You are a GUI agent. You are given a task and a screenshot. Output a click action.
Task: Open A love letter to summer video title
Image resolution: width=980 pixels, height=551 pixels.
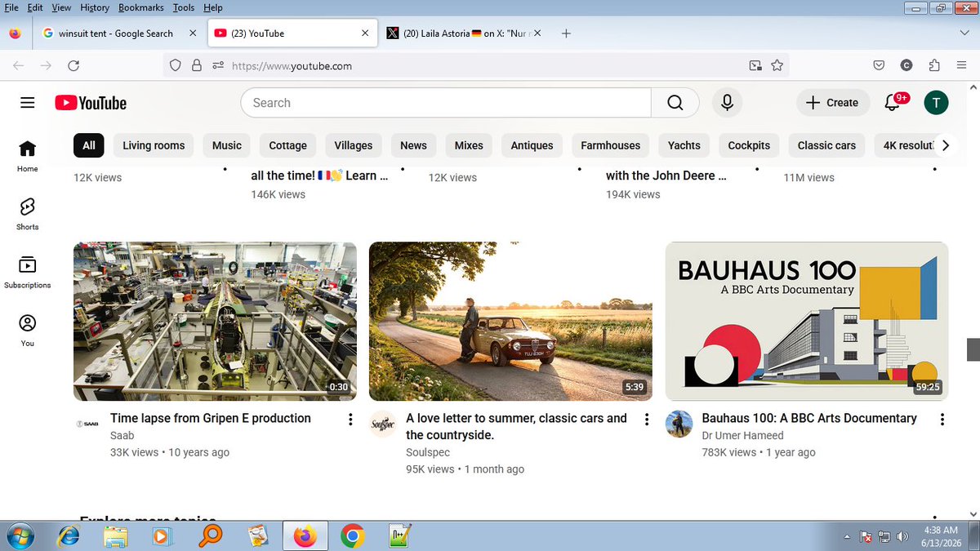[x=516, y=426]
